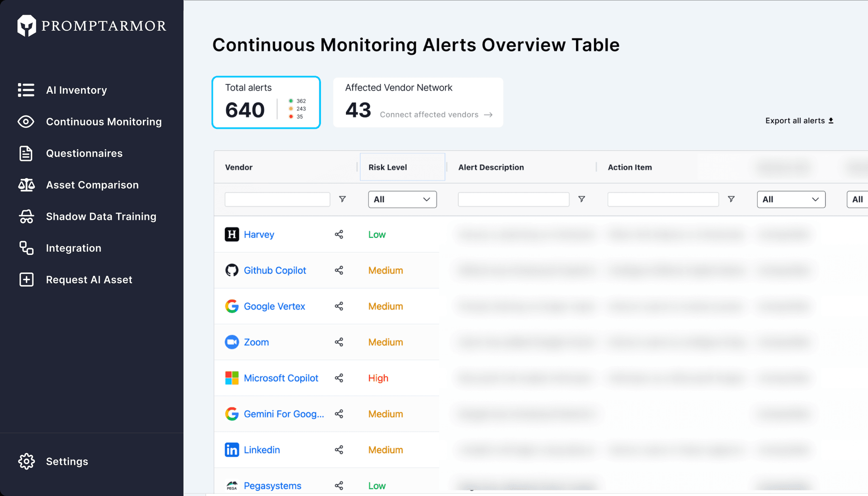Select Shadow Data Training in sidebar
868x496 pixels.
(101, 217)
